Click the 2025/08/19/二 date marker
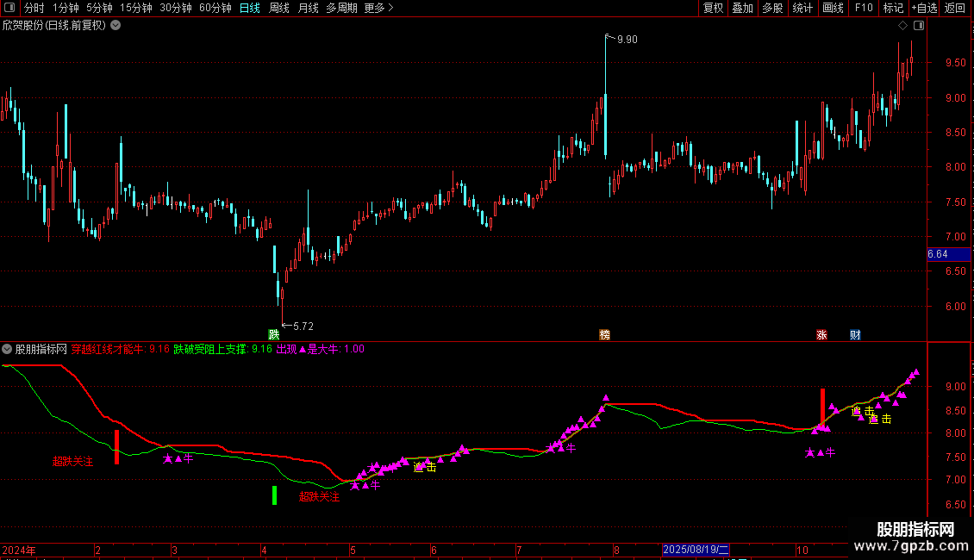This screenshot has width=974, height=560. [696, 550]
